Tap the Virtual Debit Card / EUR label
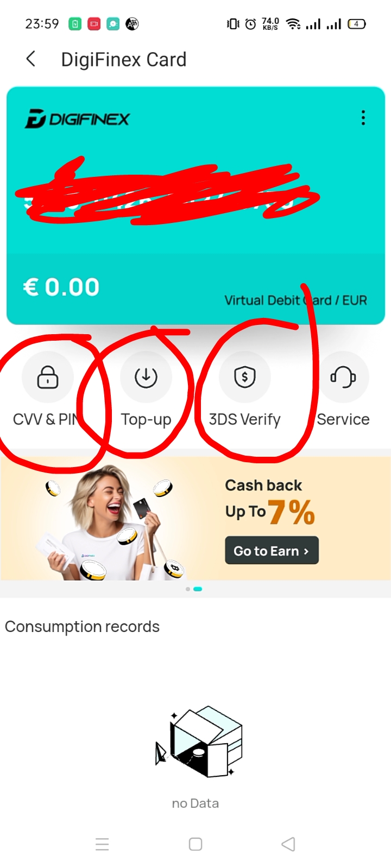 296,300
